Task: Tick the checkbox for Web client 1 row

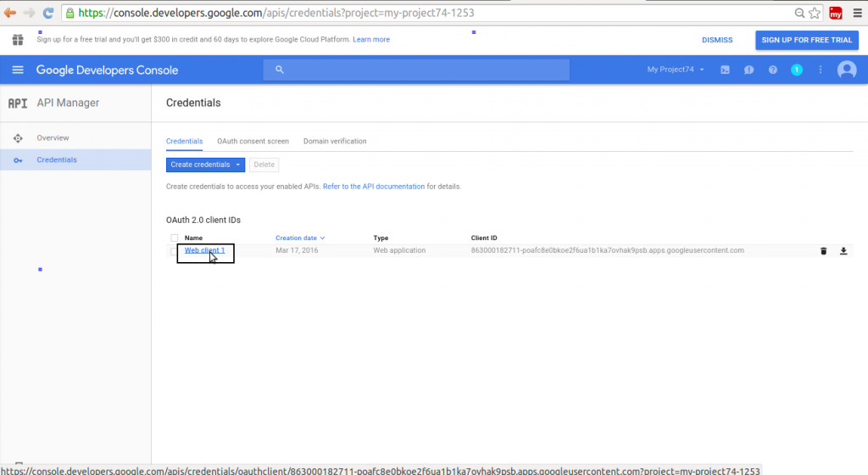Action: tap(174, 251)
